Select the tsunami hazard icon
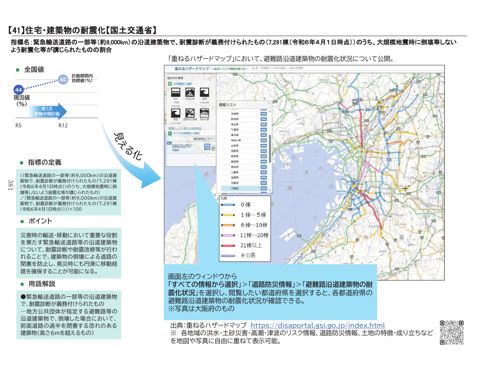 coord(176,114)
